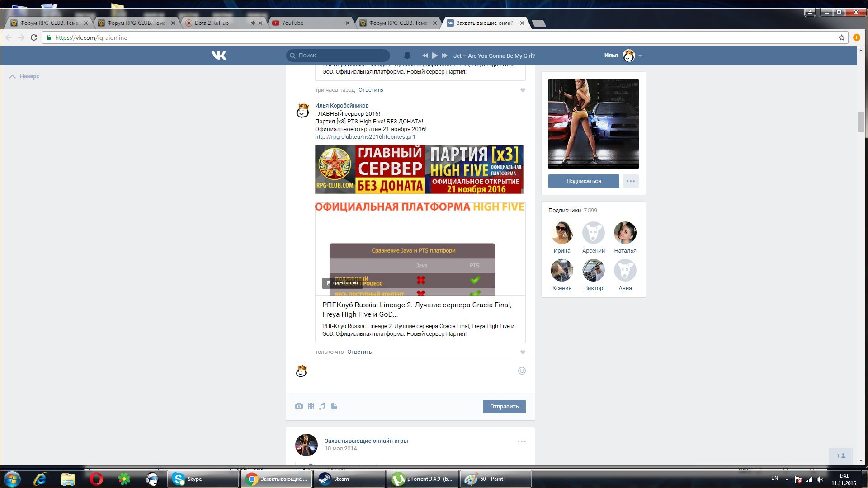Click the search field Поиск
This screenshot has width=868, height=488.
338,55
